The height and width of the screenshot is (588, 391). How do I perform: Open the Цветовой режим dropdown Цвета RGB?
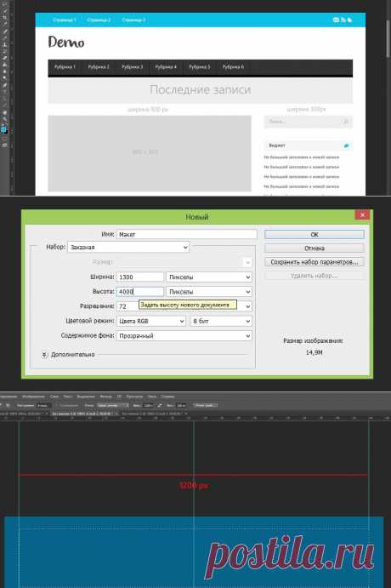pyautogui.click(x=151, y=321)
